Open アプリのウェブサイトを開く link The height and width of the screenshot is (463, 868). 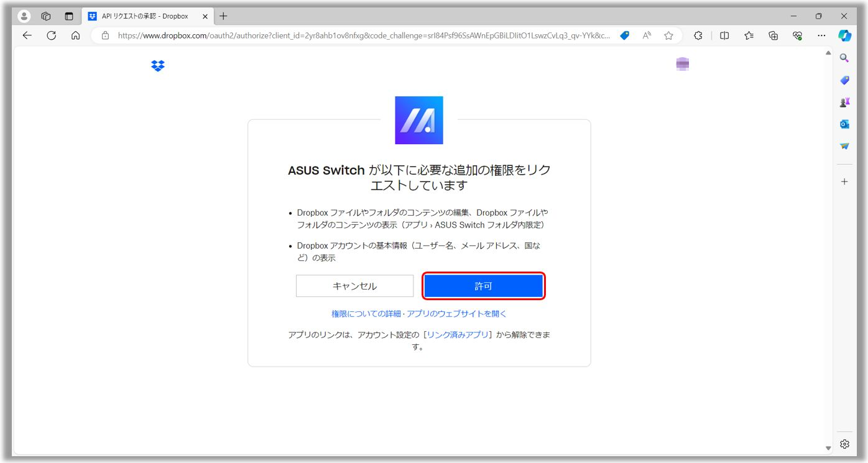pos(457,314)
